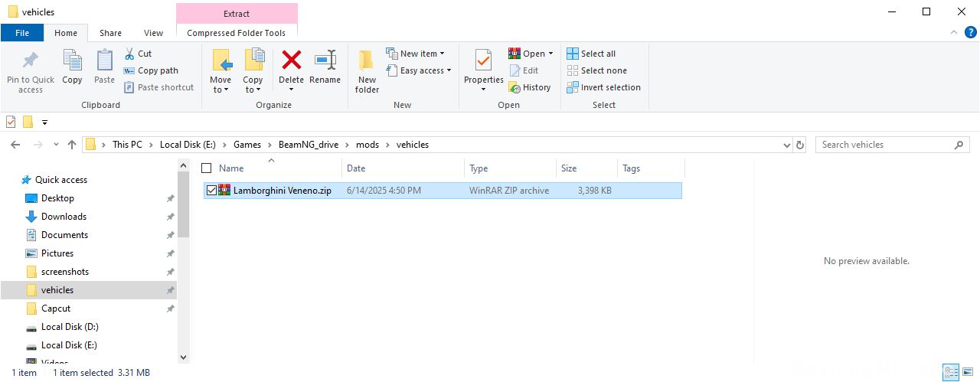This screenshot has height=382, width=980.
Task: Refresh the vehicles folder
Action: pyautogui.click(x=801, y=145)
